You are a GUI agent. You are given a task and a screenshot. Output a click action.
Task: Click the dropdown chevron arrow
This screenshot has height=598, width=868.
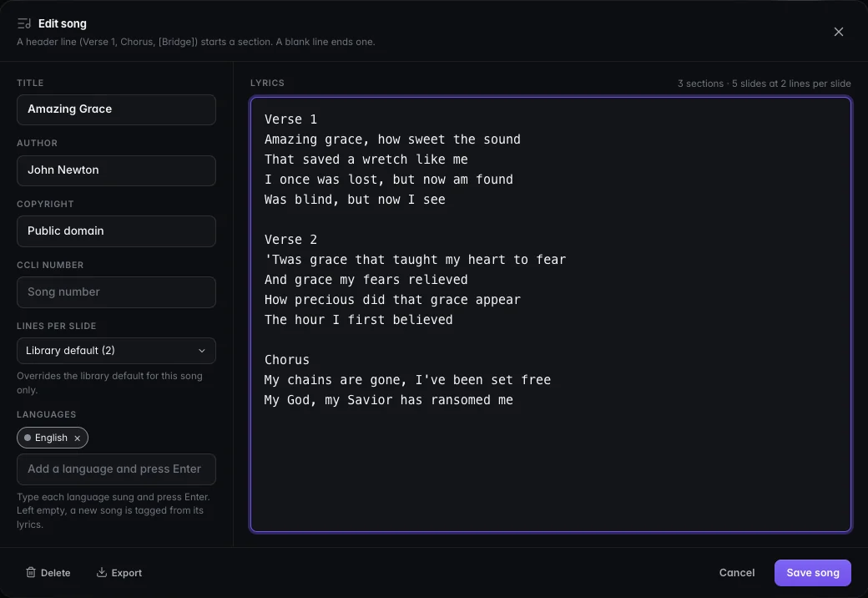click(x=202, y=351)
